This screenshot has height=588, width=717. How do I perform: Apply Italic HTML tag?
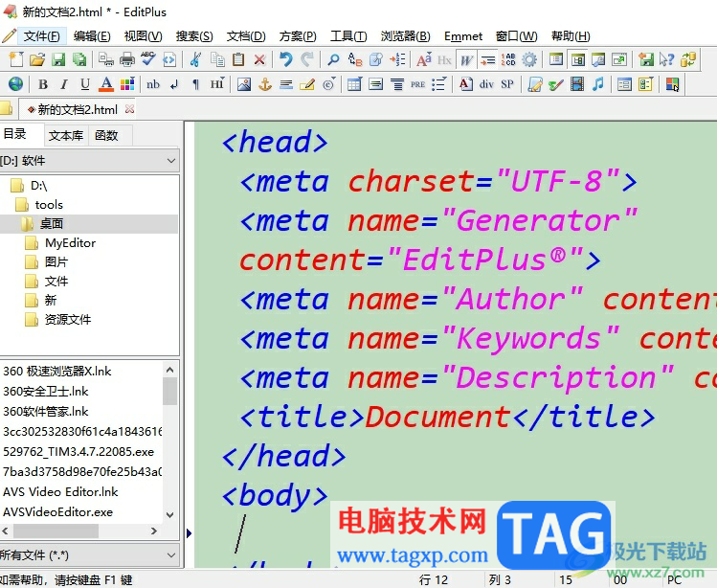(x=64, y=84)
